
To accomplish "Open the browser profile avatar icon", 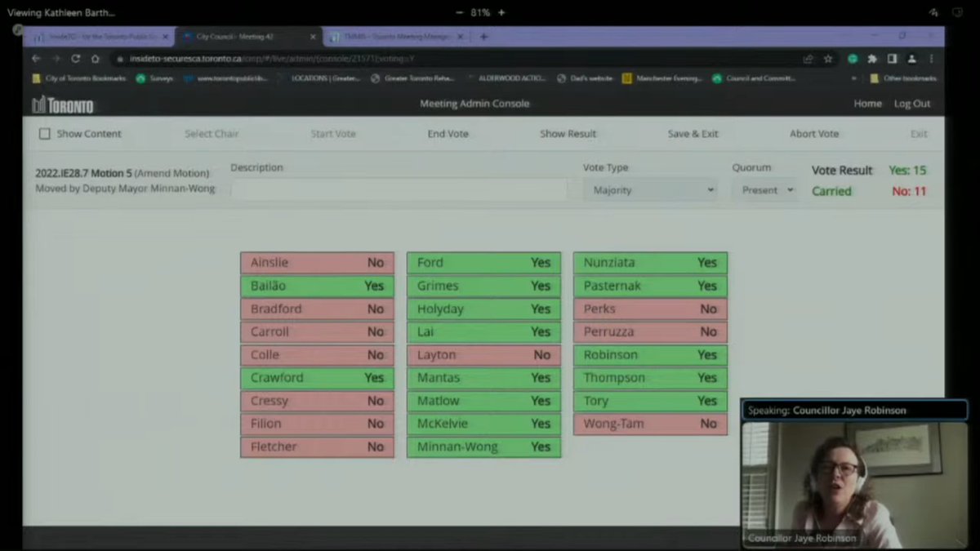I will pyautogui.click(x=911, y=59).
